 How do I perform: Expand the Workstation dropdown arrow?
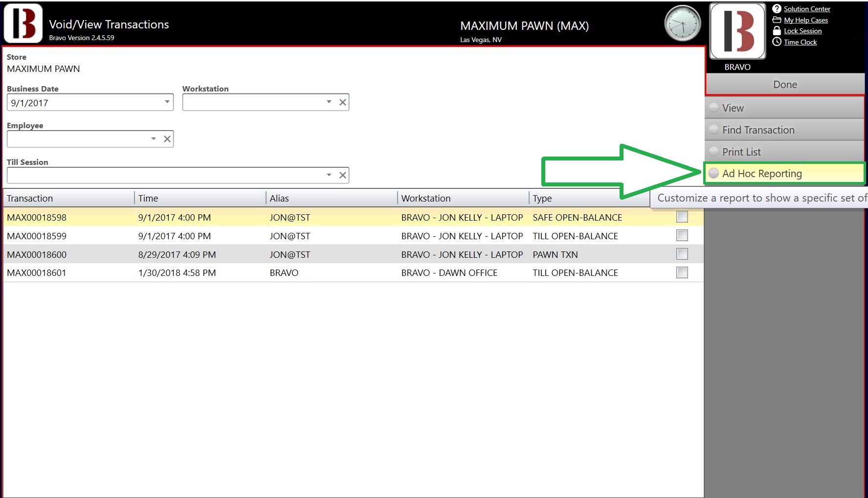click(x=329, y=102)
